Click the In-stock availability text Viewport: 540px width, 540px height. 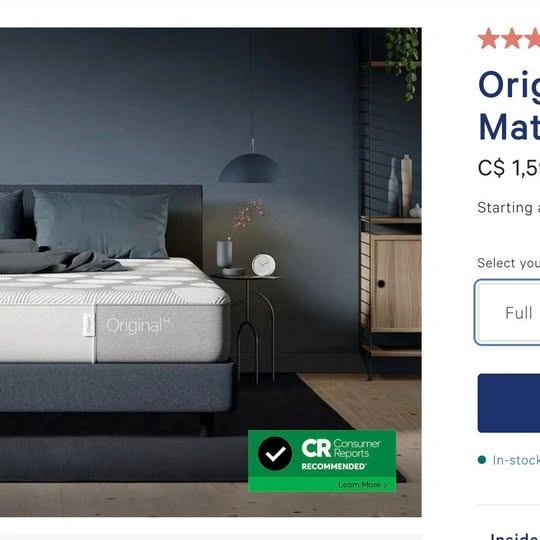coord(516,460)
